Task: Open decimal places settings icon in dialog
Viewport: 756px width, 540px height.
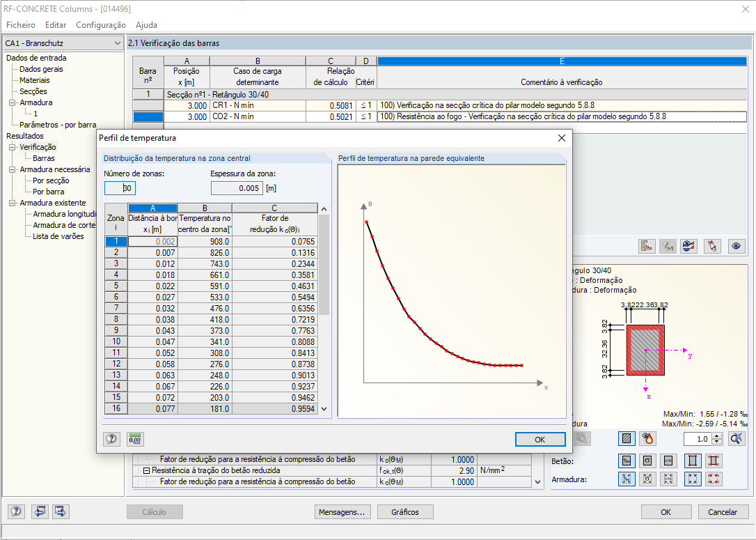Action: point(135,439)
